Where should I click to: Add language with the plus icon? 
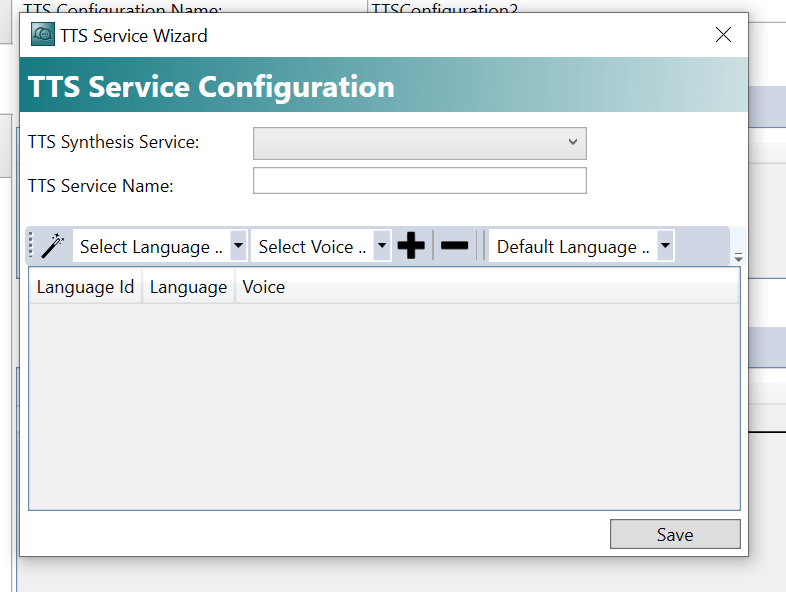click(x=411, y=246)
